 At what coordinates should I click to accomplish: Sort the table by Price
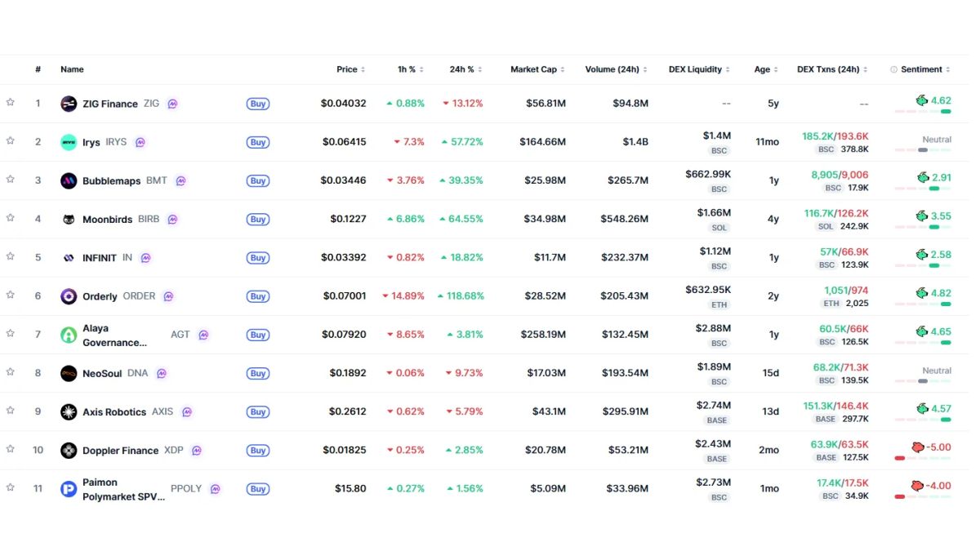(x=351, y=69)
